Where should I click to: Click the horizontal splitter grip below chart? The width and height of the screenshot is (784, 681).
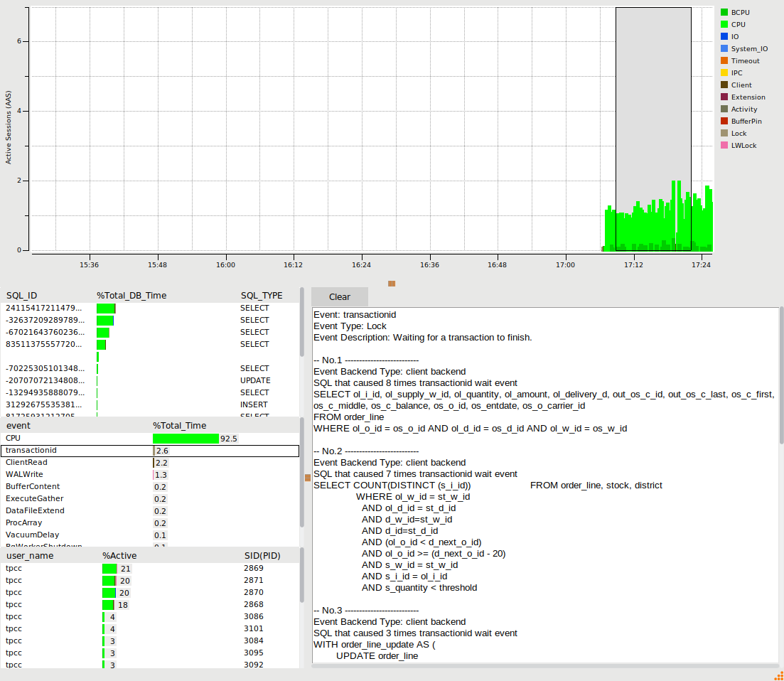tap(392, 284)
